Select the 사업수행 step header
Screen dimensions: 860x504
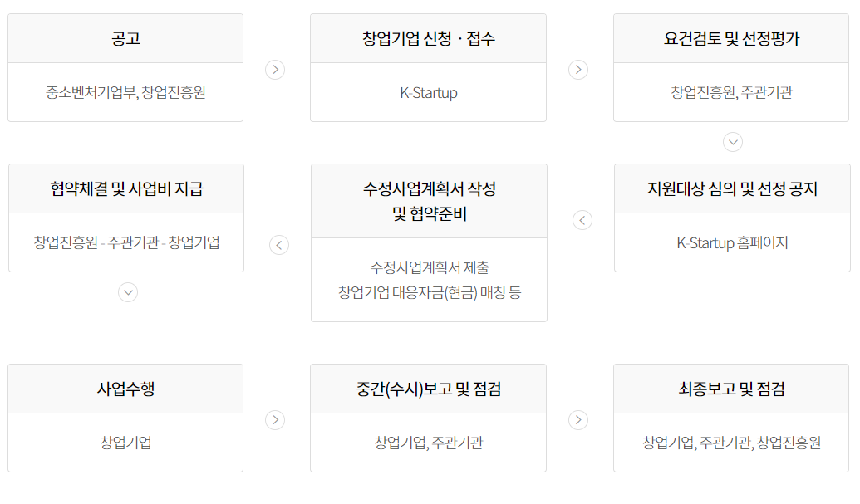click(x=125, y=389)
